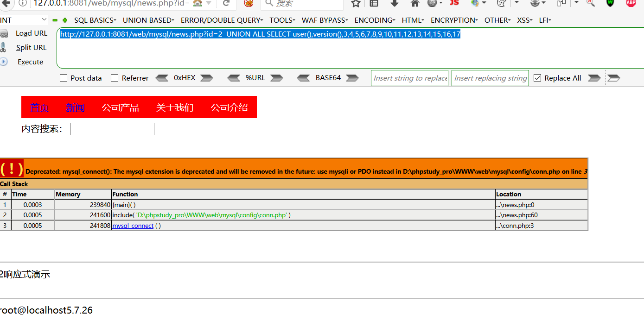Enable the Post data checkbox

pyautogui.click(x=64, y=78)
